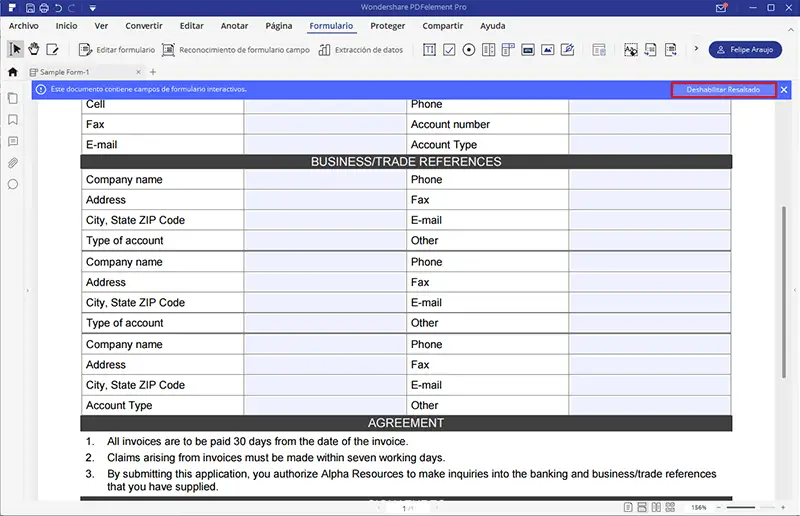The image size is (800, 516).
Task: Select the Formulario tab
Action: coord(331,26)
